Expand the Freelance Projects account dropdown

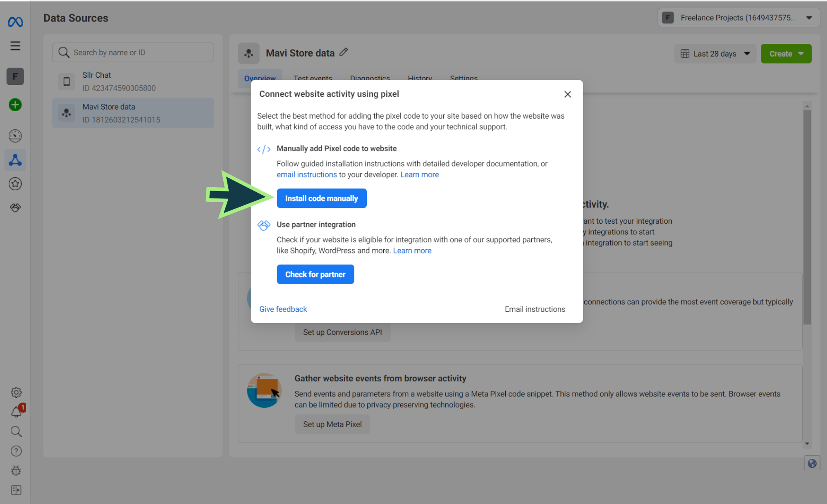pos(739,18)
